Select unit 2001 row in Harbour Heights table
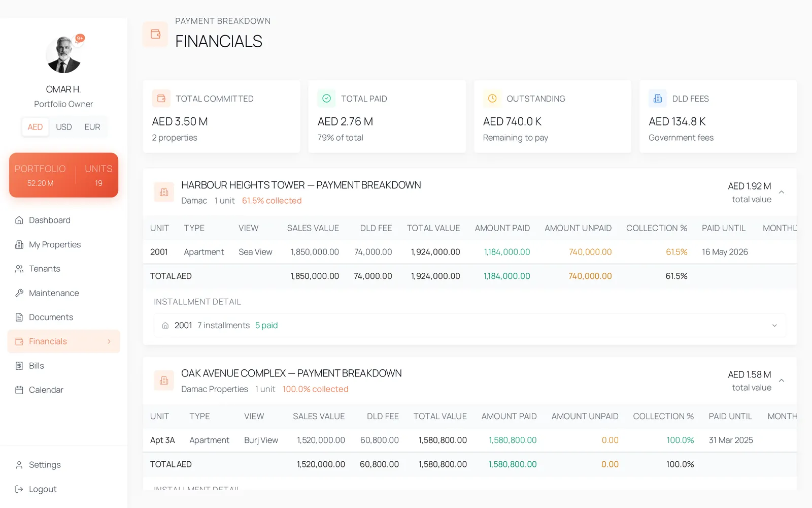812x508 pixels. 470,252
